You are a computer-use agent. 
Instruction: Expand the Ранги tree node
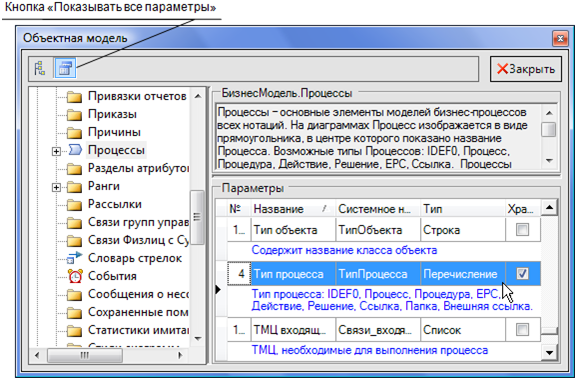click(x=56, y=187)
